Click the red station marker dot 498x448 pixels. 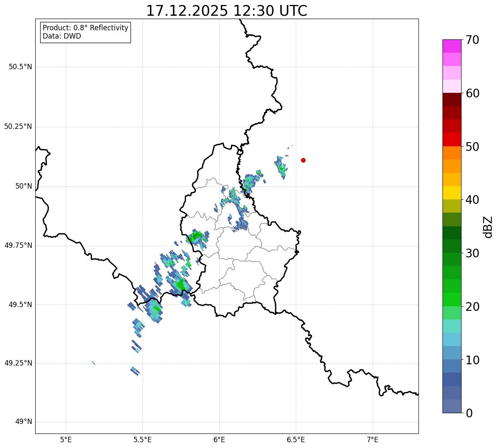[303, 160]
